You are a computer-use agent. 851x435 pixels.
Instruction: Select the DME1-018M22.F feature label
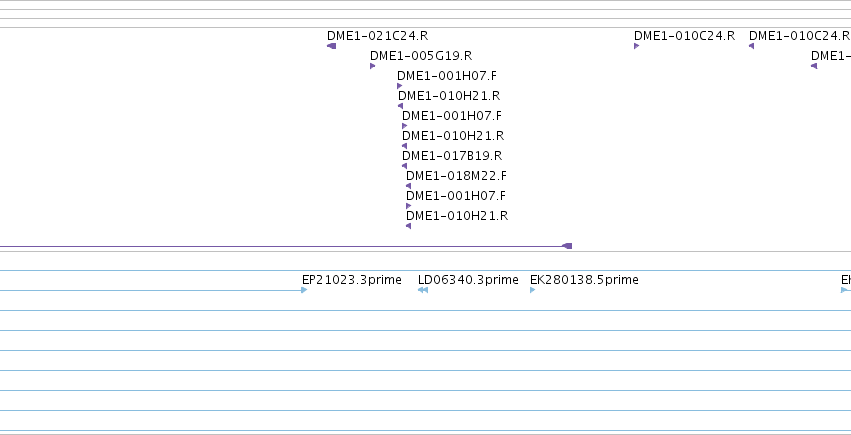coord(456,176)
